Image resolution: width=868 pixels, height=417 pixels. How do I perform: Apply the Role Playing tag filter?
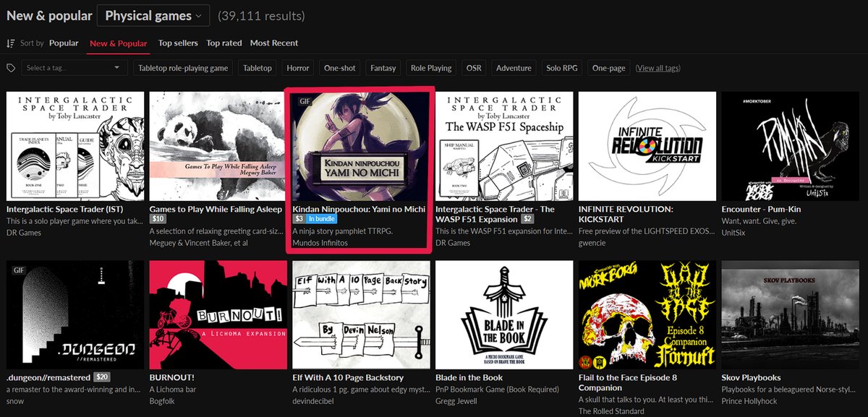point(431,68)
